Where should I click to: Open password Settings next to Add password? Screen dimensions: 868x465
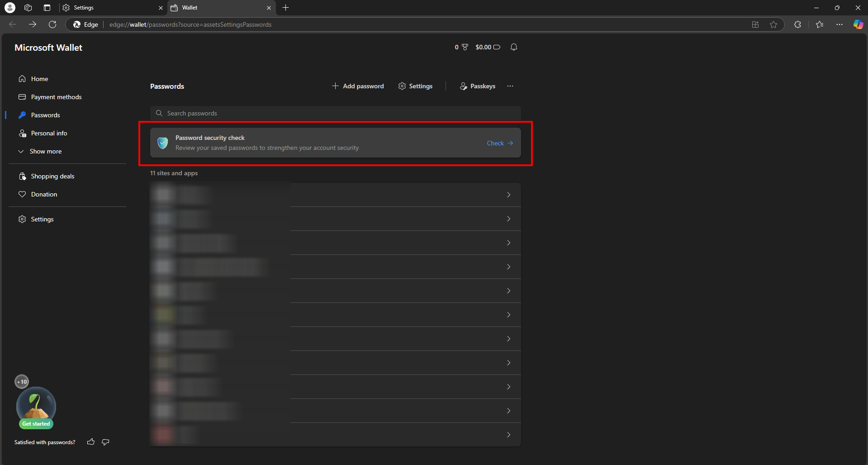click(x=415, y=86)
